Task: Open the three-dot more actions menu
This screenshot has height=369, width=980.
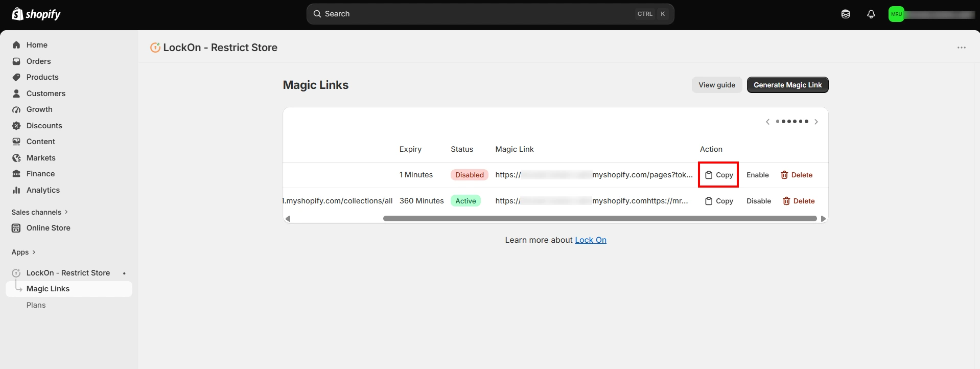Action: (962, 48)
